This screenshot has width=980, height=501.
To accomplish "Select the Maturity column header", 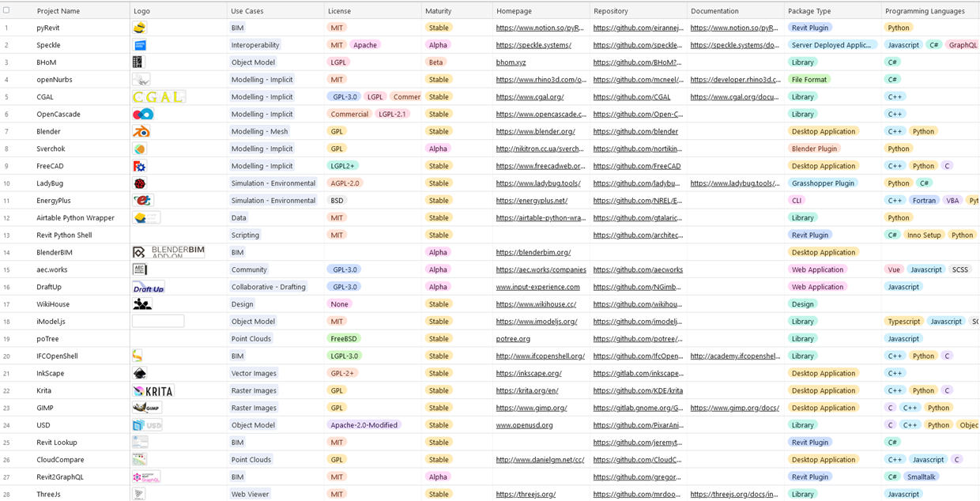I will tap(439, 11).
